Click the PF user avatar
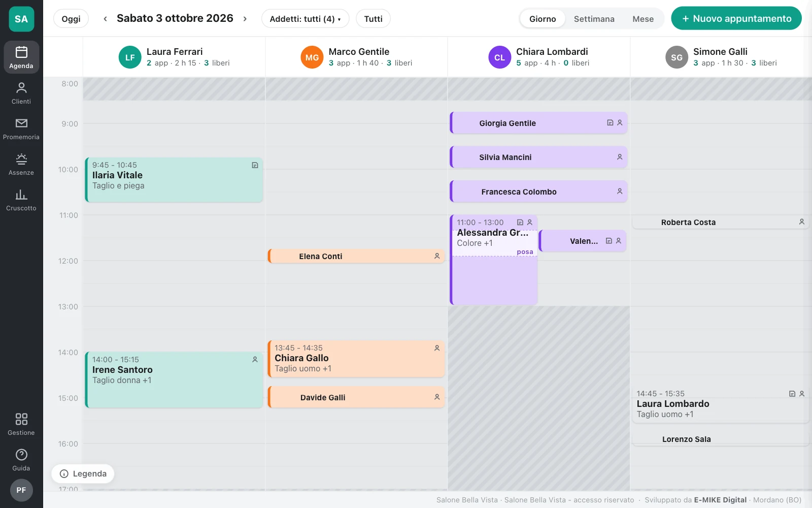Image resolution: width=812 pixels, height=508 pixels. (21, 490)
